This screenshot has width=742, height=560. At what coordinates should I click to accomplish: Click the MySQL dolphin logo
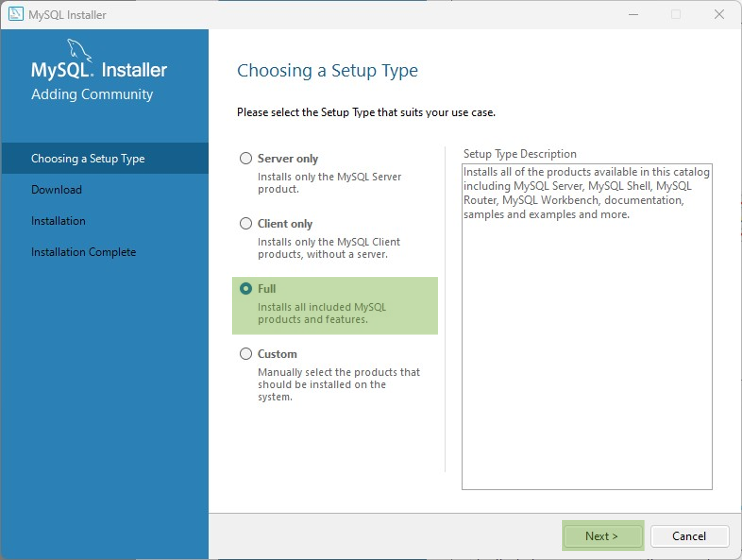click(x=79, y=50)
